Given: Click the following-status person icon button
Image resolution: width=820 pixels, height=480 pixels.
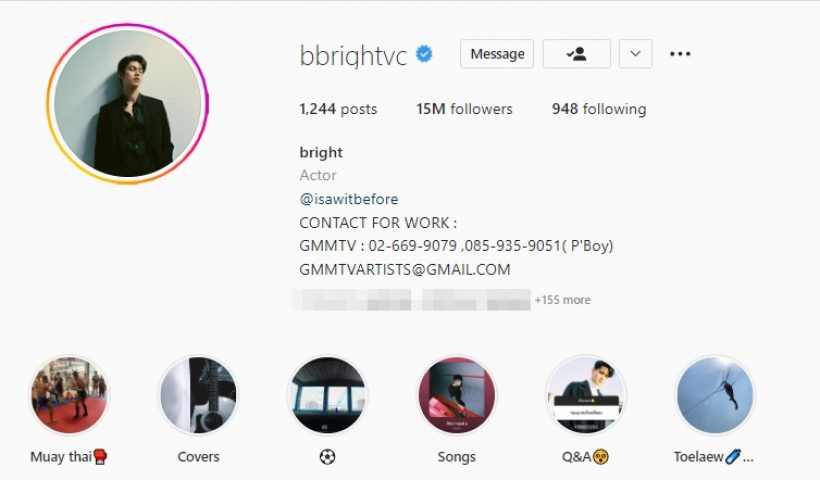Looking at the screenshot, I should point(577,54).
